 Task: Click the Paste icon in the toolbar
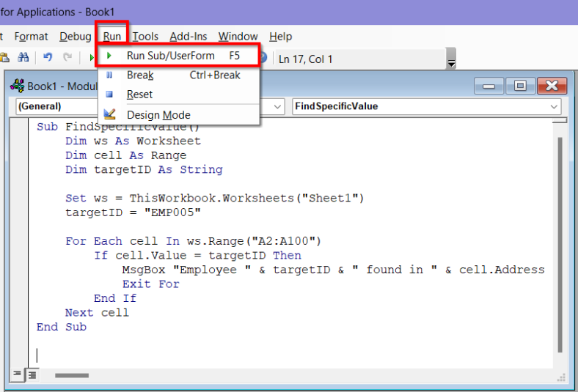4,57
